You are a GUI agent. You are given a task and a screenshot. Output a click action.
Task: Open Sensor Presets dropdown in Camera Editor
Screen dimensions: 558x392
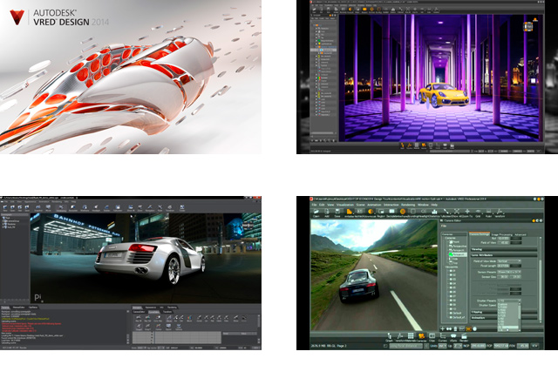point(509,272)
